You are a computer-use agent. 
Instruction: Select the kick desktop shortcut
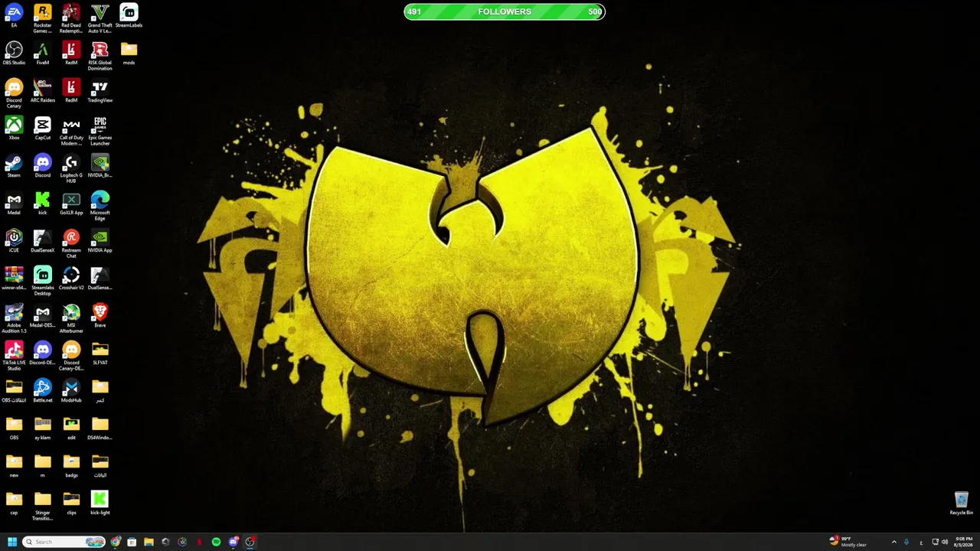coord(43,204)
